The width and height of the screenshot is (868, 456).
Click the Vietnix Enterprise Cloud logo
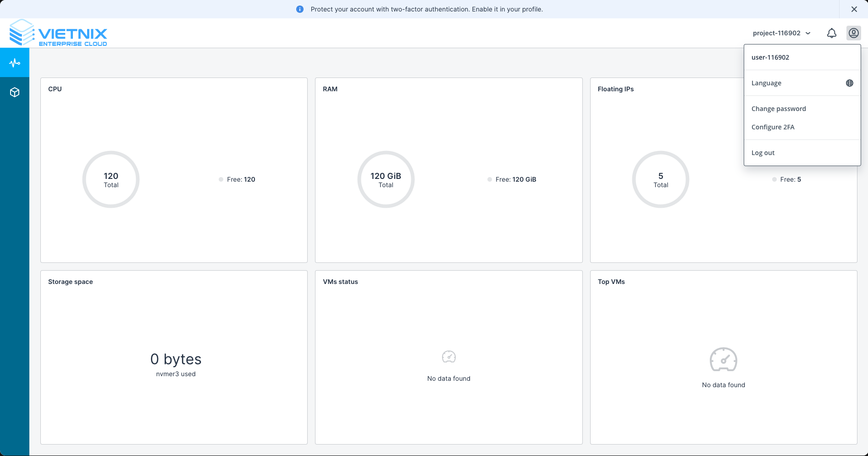click(58, 33)
